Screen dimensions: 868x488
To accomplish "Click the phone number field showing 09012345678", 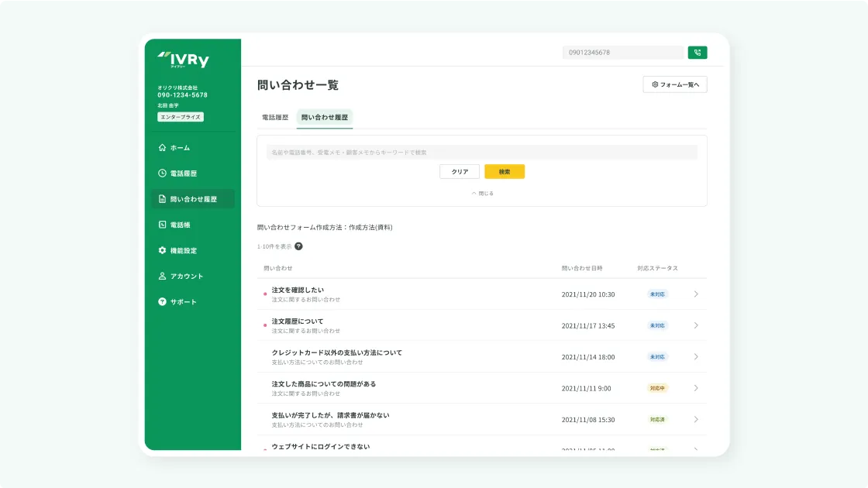I will [x=622, y=53].
